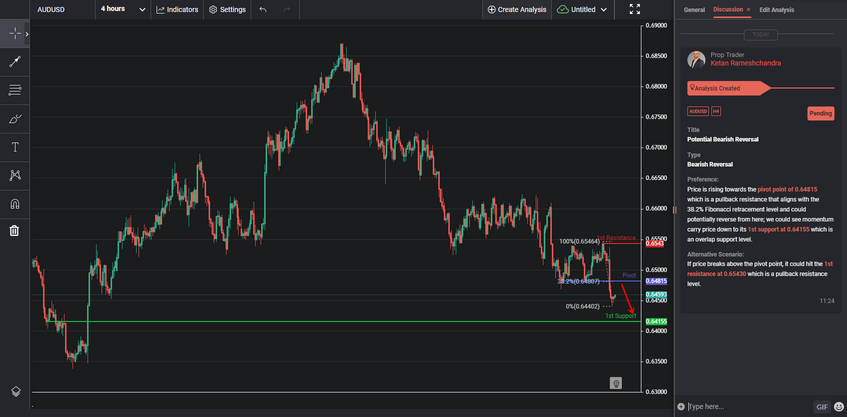This screenshot has width=847, height=417.
Task: Open chart Settings
Action: (227, 10)
